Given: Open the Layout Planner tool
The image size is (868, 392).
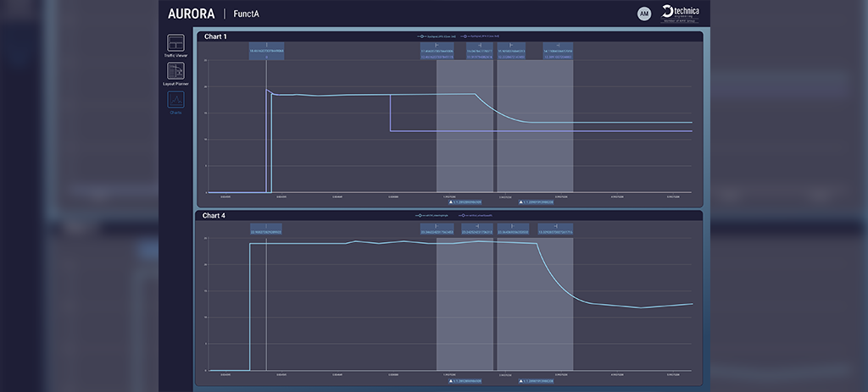Looking at the screenshot, I should (x=175, y=74).
